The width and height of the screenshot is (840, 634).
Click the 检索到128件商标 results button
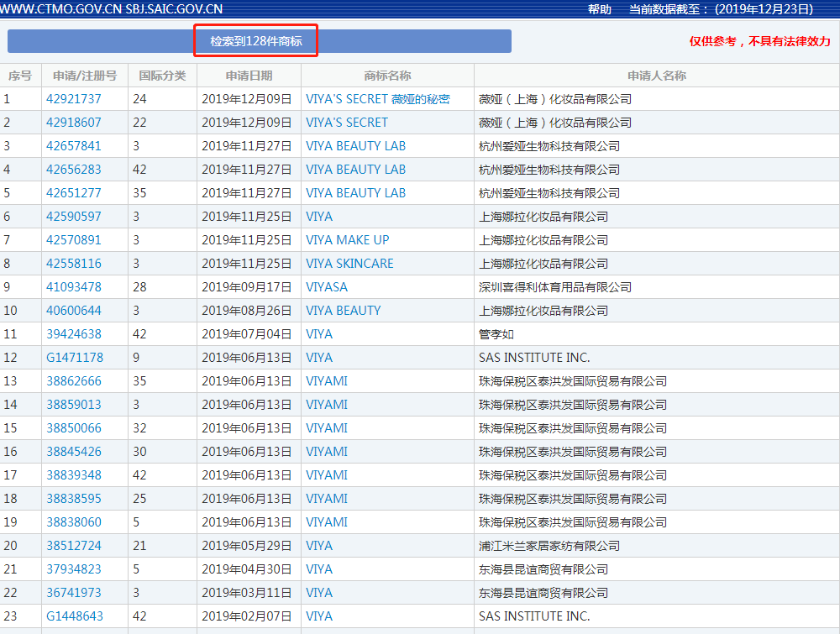tap(255, 39)
